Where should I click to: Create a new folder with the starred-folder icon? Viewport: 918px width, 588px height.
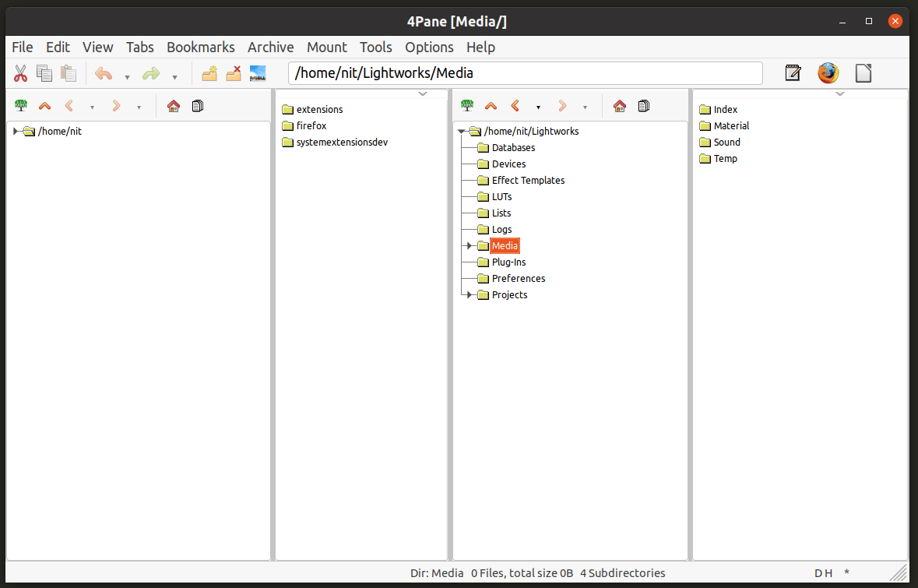[209, 73]
